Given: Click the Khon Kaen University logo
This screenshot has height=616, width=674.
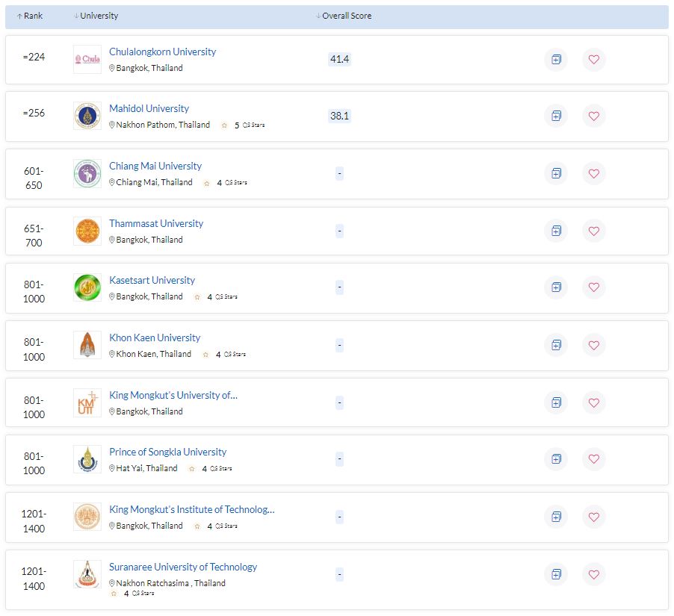Looking at the screenshot, I should pos(87,345).
